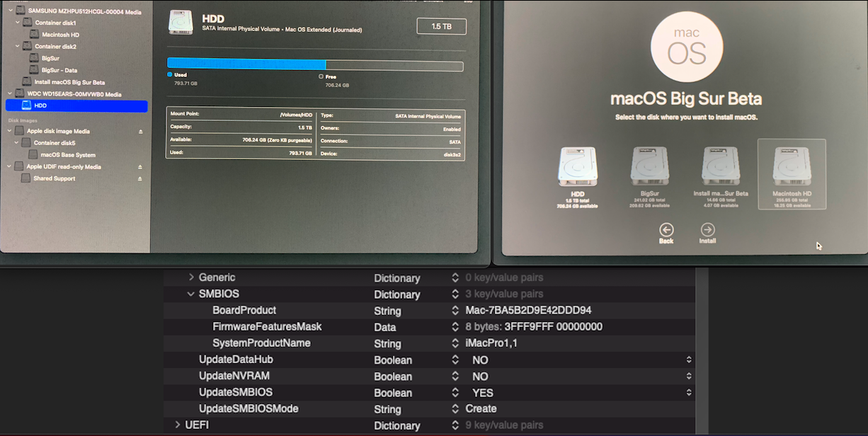Collapse the Container disk5 chevron

[18, 143]
